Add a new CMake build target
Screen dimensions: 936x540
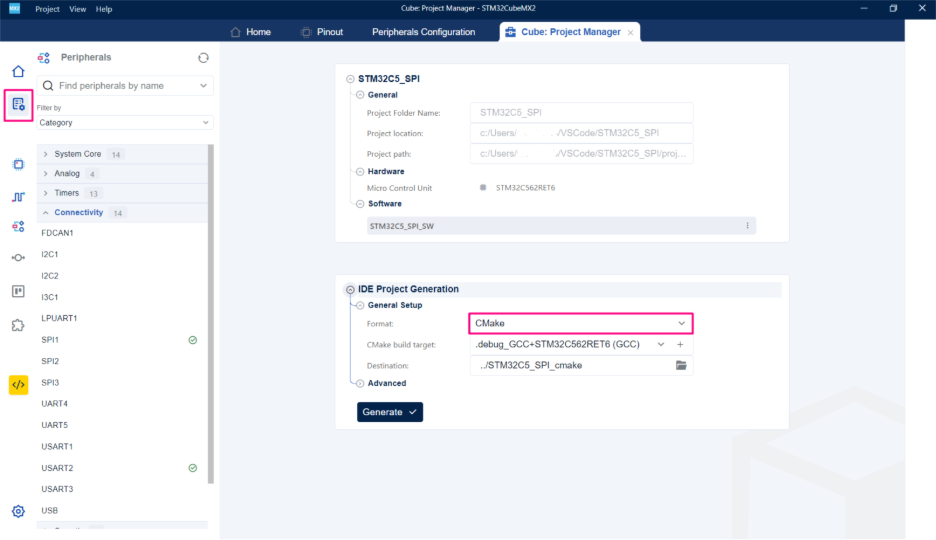click(x=680, y=344)
